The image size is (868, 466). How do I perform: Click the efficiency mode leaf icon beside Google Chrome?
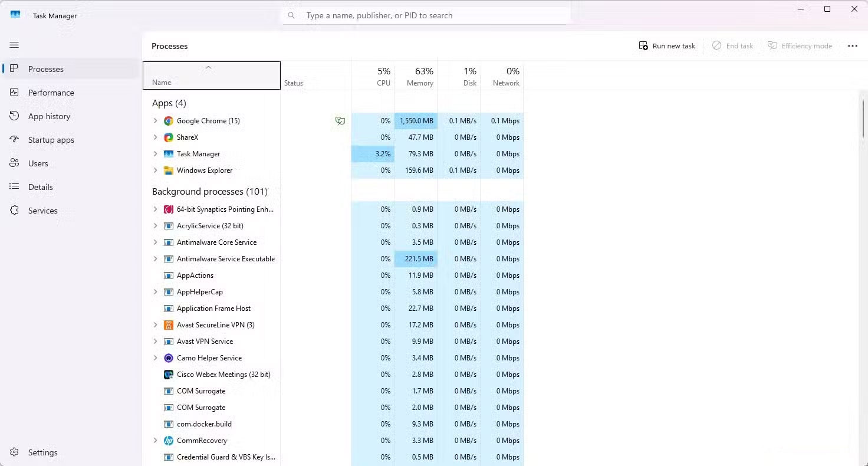(x=340, y=120)
